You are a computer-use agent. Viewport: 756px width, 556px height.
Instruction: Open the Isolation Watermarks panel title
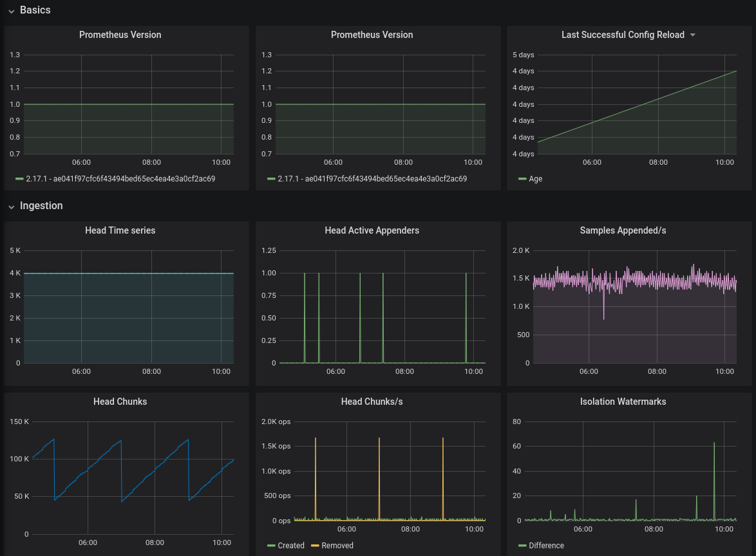click(x=623, y=402)
